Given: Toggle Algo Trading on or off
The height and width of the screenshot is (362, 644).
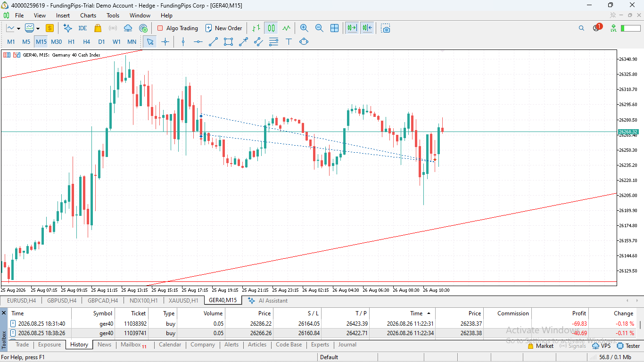Looking at the screenshot, I should point(177,28).
